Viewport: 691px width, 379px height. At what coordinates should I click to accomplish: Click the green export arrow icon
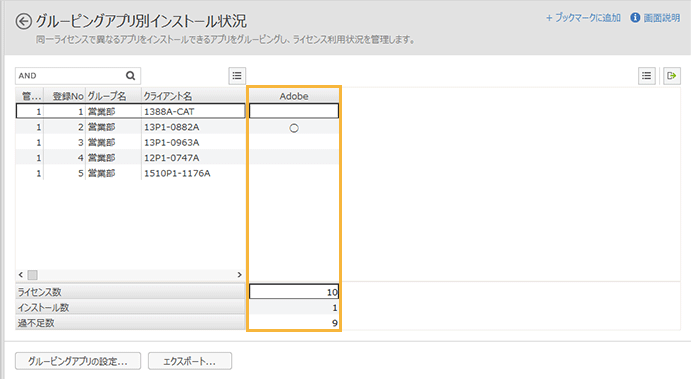click(672, 76)
